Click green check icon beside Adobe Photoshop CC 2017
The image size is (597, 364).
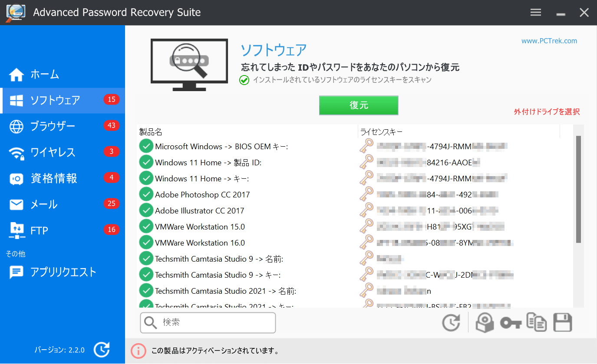point(146,194)
